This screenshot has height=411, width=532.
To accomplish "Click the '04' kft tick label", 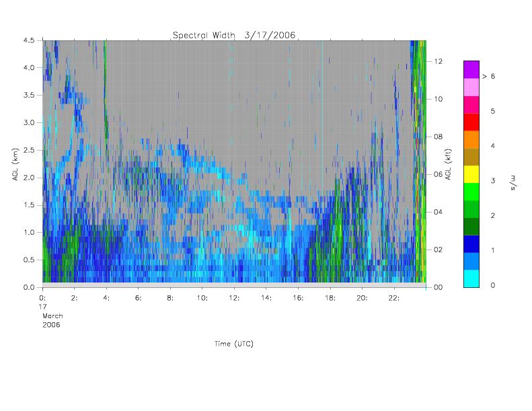I will (x=438, y=212).
